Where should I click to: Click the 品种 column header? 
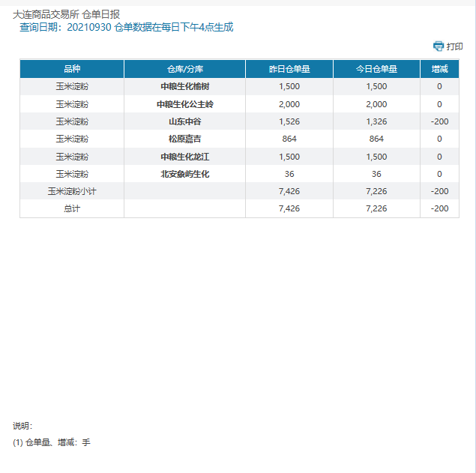[x=72, y=69]
